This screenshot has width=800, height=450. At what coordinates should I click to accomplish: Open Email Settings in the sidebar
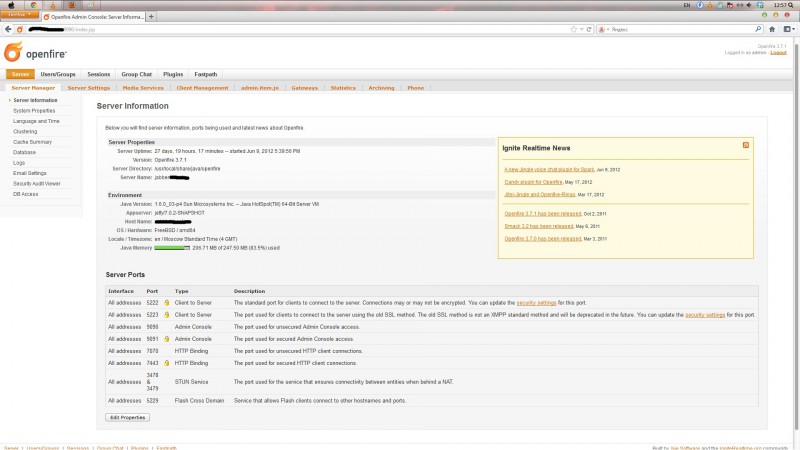pos(30,173)
